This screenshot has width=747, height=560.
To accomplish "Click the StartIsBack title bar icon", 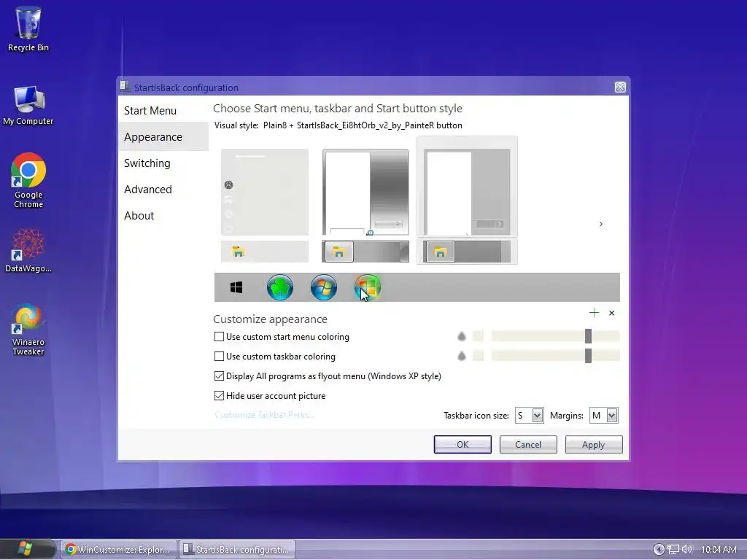I will tap(125, 86).
